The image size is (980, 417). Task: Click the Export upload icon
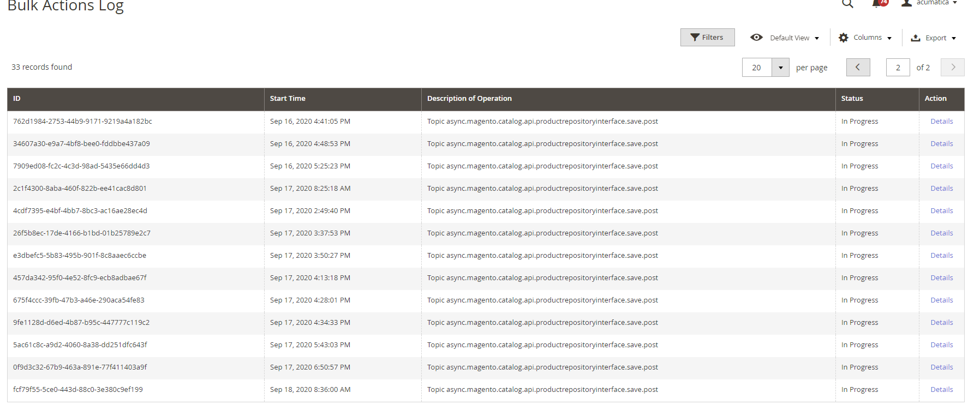(x=916, y=38)
